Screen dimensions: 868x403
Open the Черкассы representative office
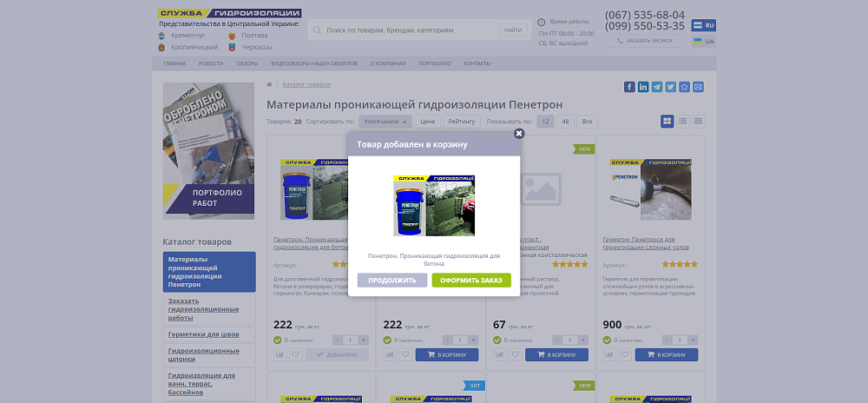pos(256,48)
